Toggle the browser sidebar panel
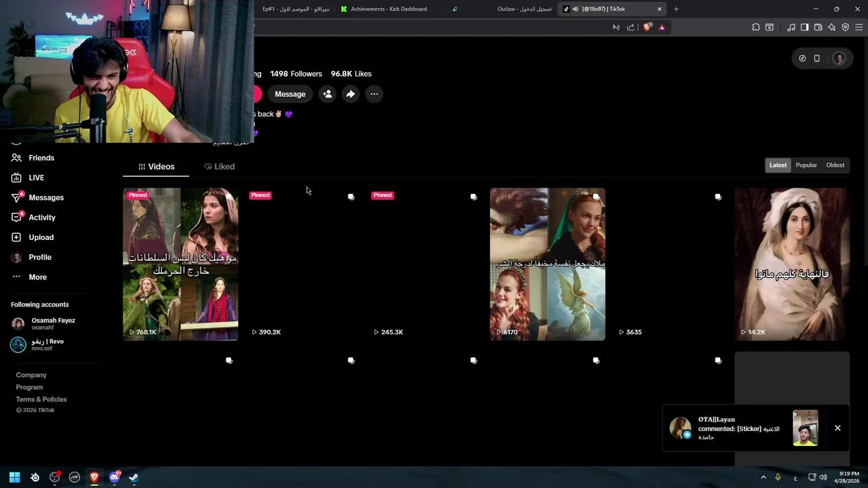 pos(804,27)
